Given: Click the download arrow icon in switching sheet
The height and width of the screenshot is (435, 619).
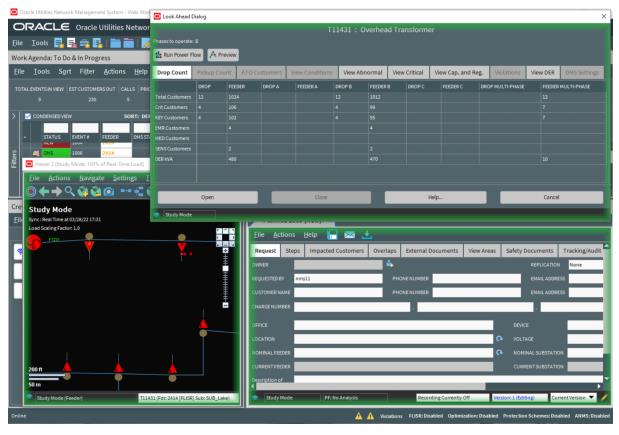Looking at the screenshot, I should tap(367, 235).
